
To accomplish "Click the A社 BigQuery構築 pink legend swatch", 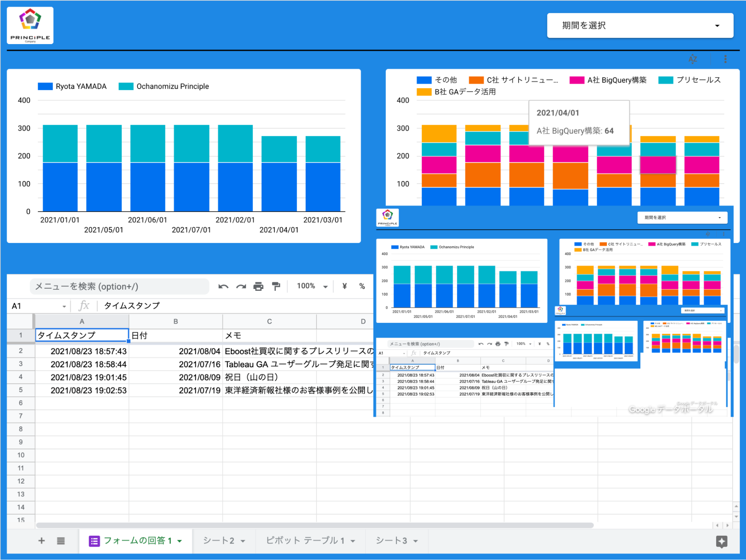I will pyautogui.click(x=577, y=80).
